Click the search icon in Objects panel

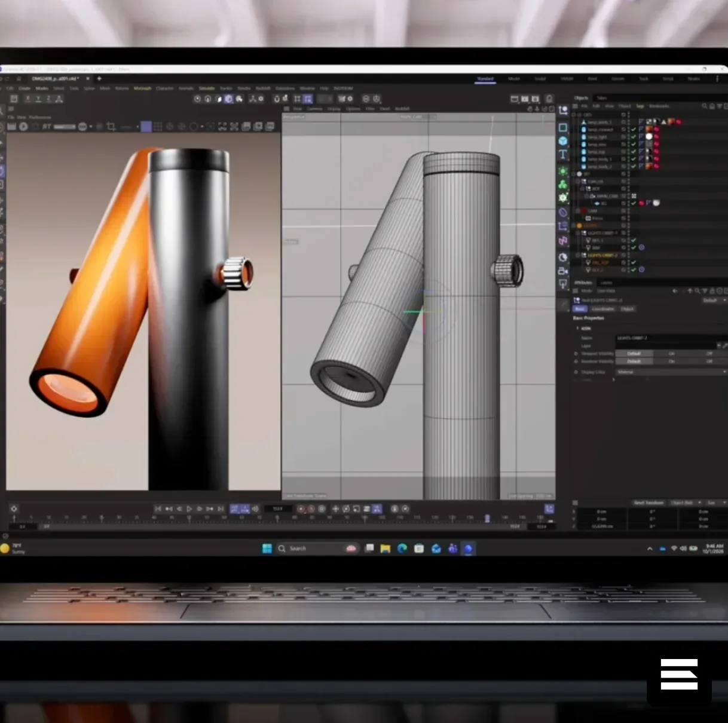coord(705,106)
